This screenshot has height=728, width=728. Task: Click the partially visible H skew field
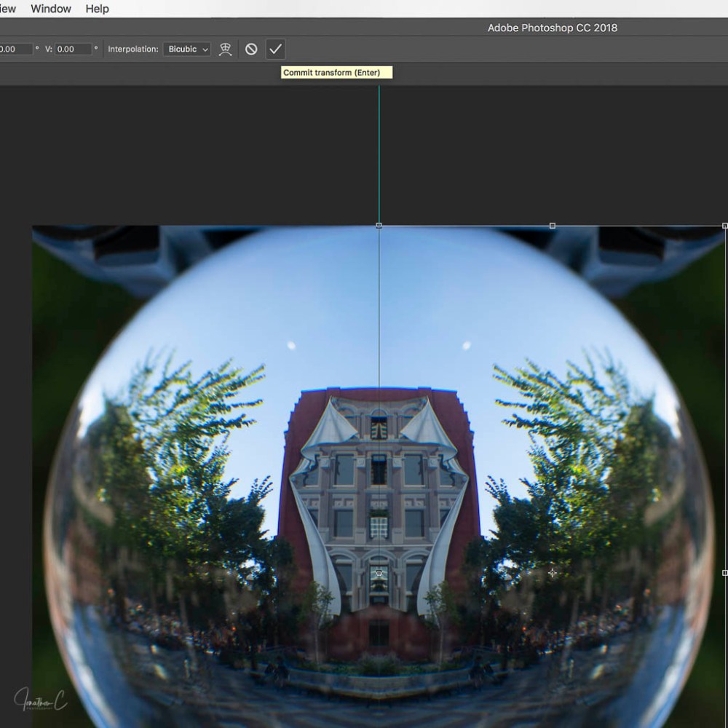pyautogui.click(x=15, y=49)
